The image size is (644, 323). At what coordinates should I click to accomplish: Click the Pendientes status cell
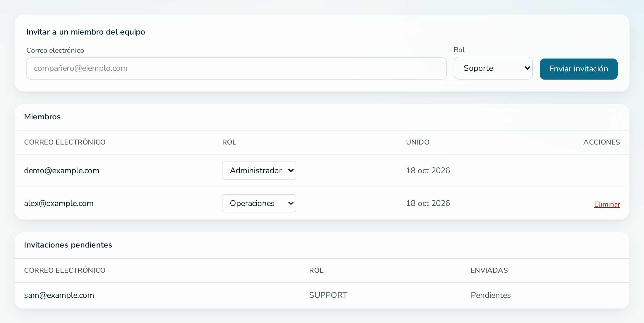(491, 295)
